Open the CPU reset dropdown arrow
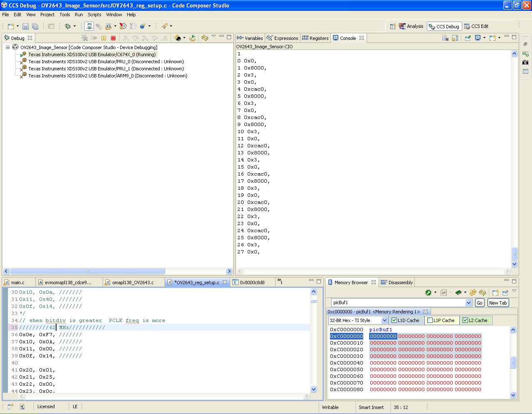Viewport: 532px width, 414px height. click(x=184, y=38)
